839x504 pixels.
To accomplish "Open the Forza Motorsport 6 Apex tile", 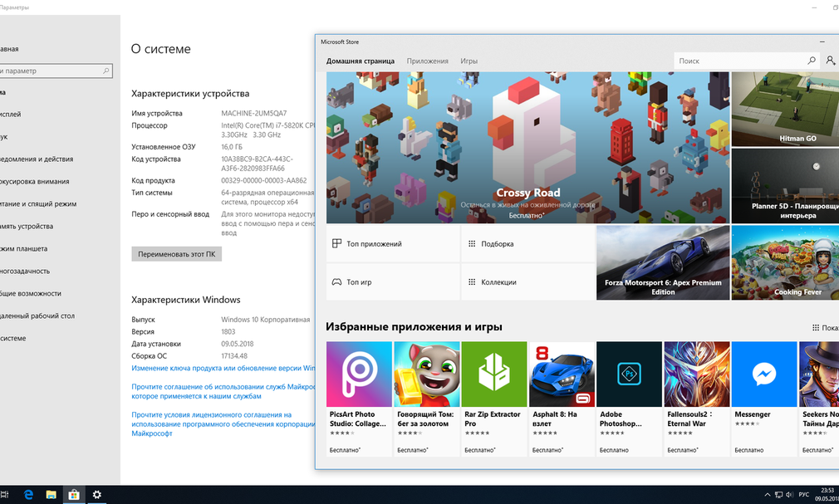I will coord(663,262).
